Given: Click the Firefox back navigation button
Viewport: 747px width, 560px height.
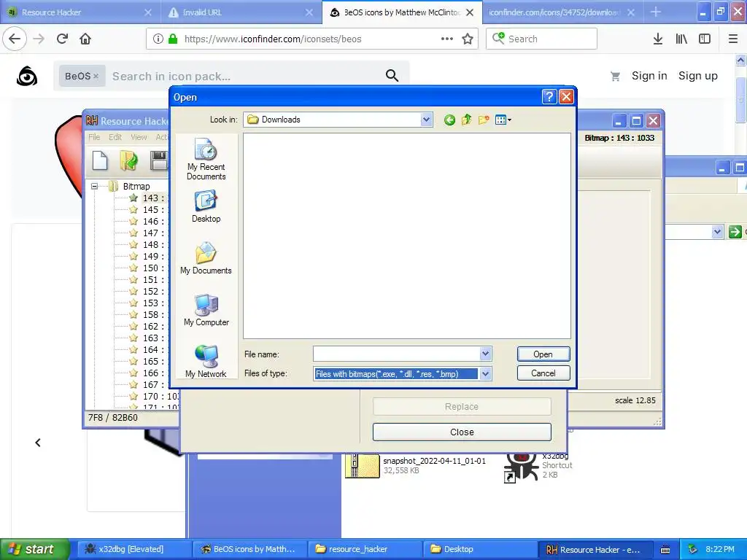Looking at the screenshot, I should (x=15, y=39).
